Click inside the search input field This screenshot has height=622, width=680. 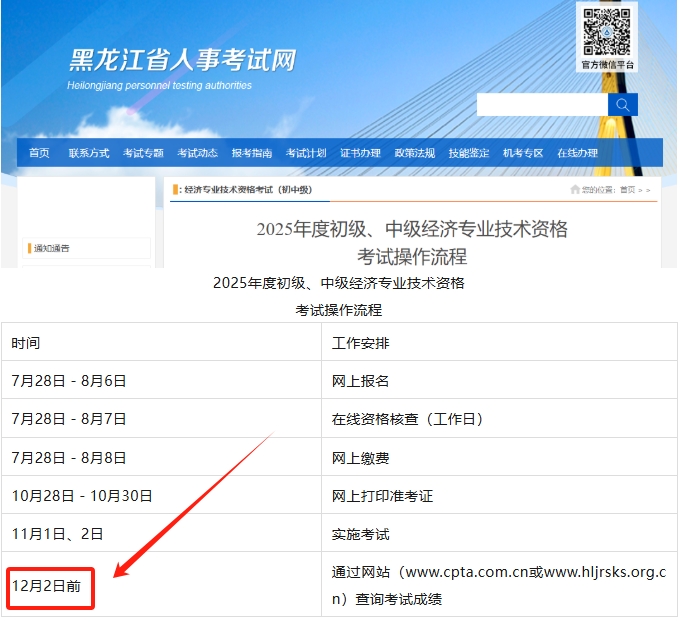tap(541, 105)
